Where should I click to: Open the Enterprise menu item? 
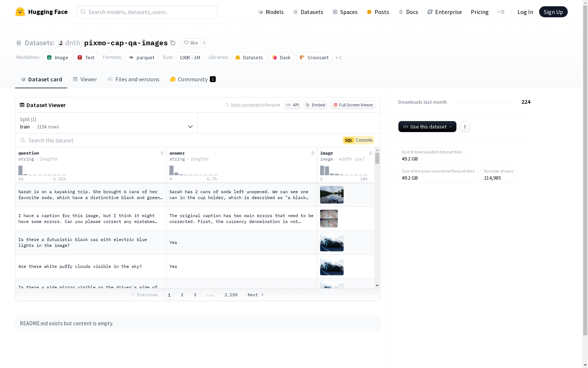point(445,12)
